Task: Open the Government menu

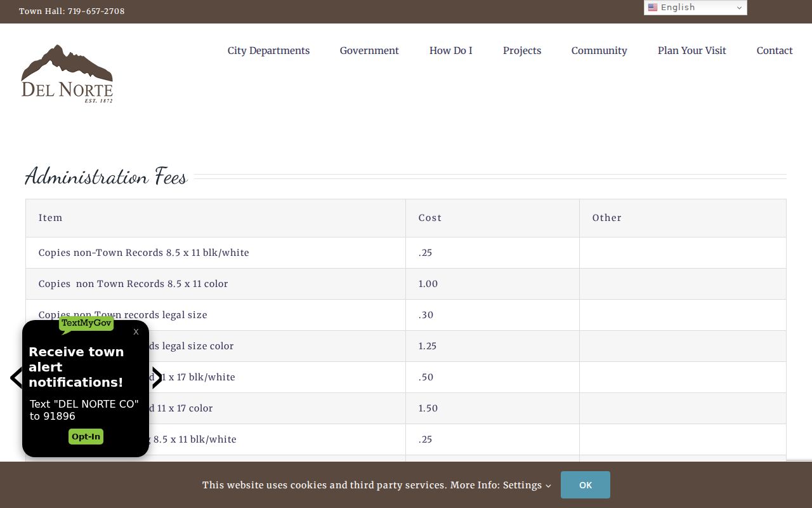Action: point(369,51)
